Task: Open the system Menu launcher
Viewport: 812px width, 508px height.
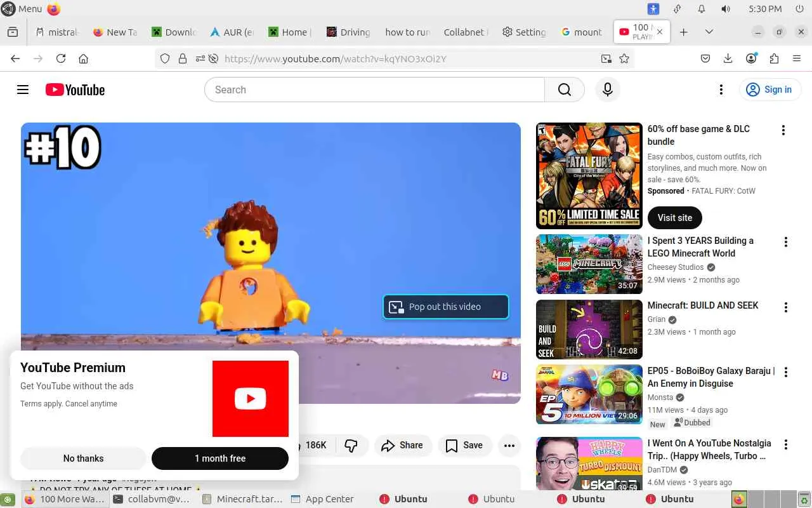Action: pyautogui.click(x=22, y=9)
